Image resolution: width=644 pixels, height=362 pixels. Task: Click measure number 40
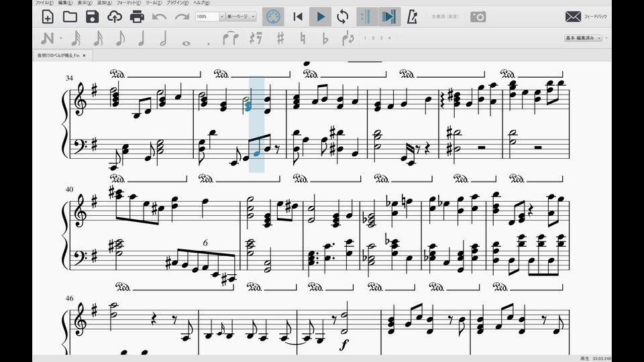point(69,190)
